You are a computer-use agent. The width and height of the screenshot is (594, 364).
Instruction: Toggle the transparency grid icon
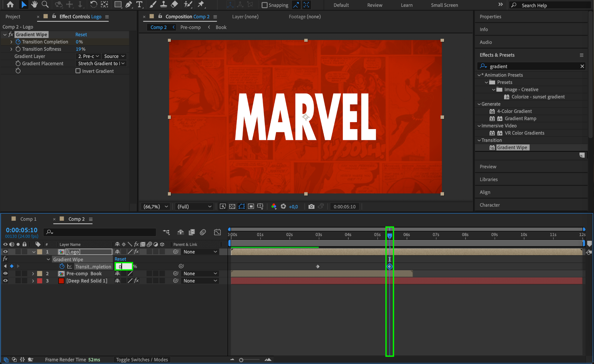[232, 207]
